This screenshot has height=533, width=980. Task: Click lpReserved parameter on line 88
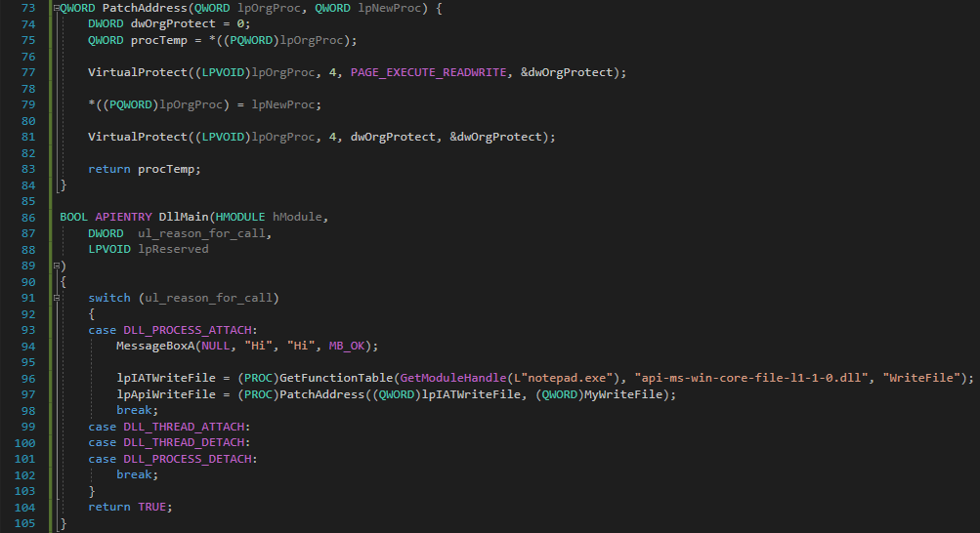(x=173, y=249)
